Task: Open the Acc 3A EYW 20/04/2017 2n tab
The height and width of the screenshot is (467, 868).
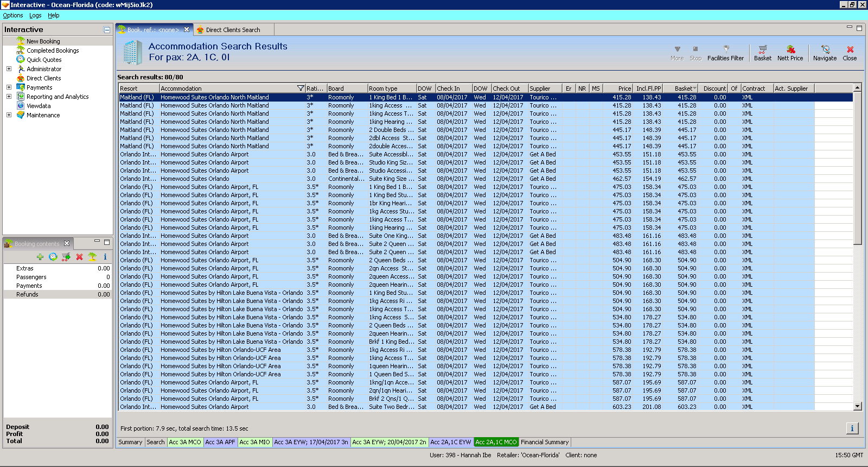Action: tap(390, 442)
